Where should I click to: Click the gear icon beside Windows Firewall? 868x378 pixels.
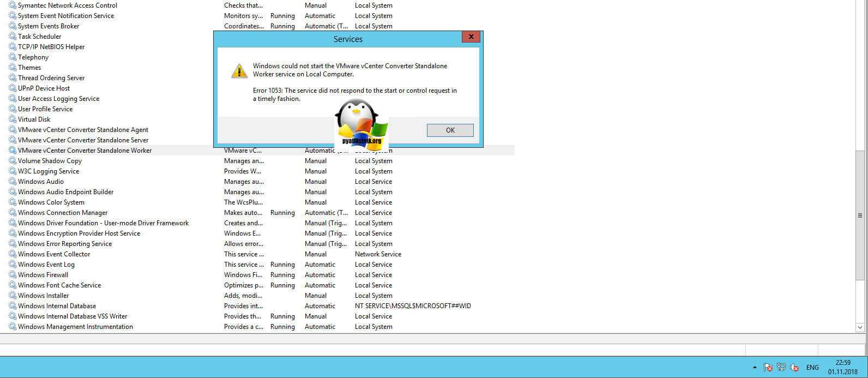tap(12, 275)
